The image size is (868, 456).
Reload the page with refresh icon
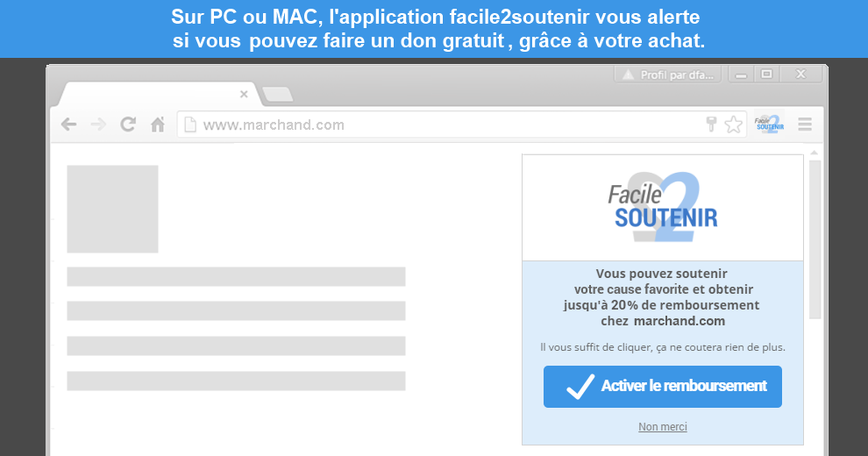[x=128, y=124]
